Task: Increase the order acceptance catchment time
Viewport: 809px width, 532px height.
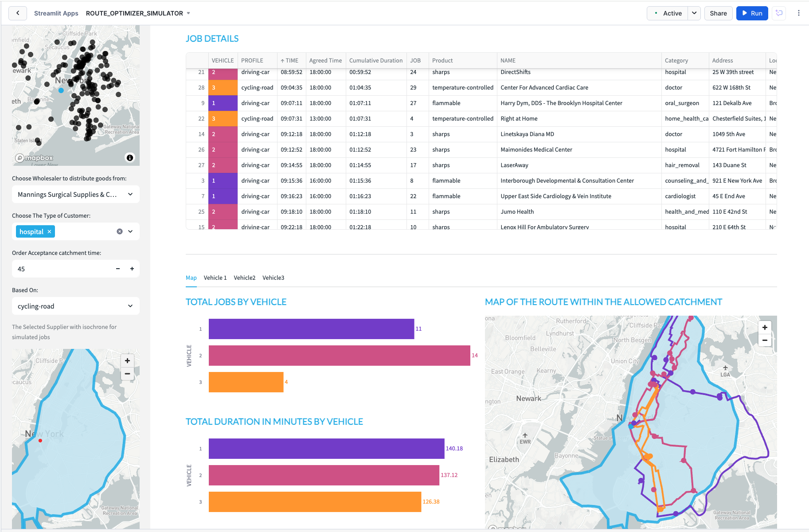Action: click(132, 269)
